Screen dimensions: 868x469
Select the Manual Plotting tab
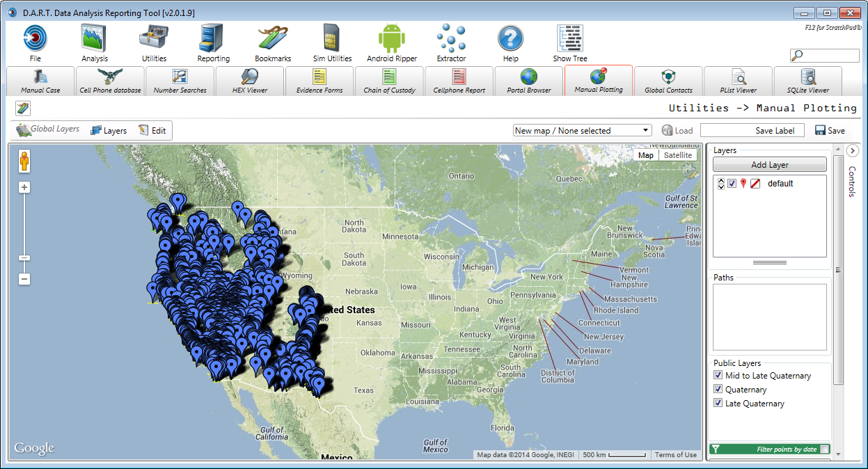599,81
